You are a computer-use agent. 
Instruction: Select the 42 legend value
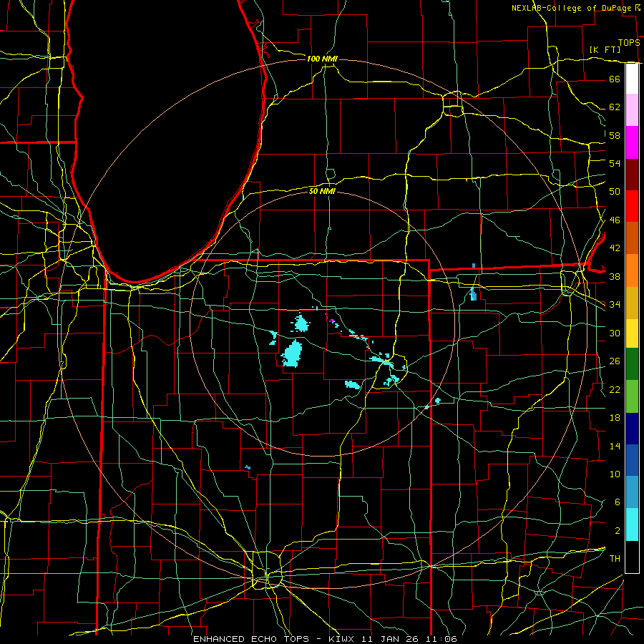click(x=615, y=248)
